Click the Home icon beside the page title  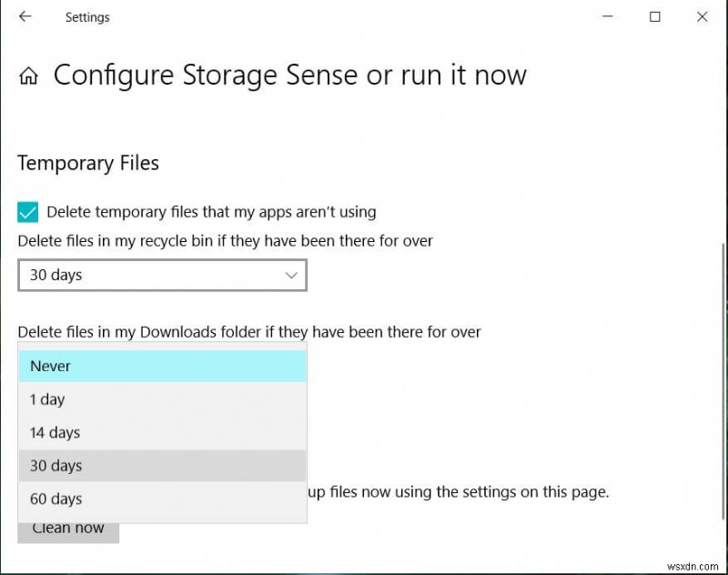point(29,76)
